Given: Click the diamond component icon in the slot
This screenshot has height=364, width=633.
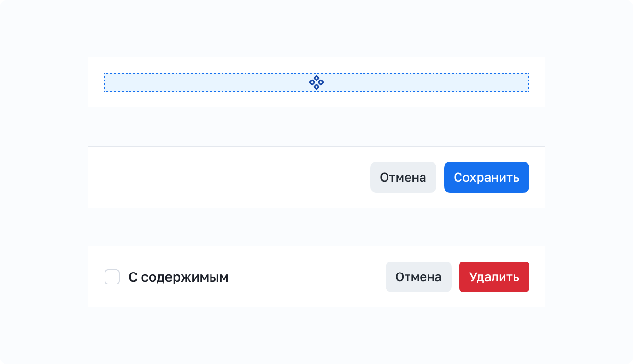Looking at the screenshot, I should click(x=316, y=82).
